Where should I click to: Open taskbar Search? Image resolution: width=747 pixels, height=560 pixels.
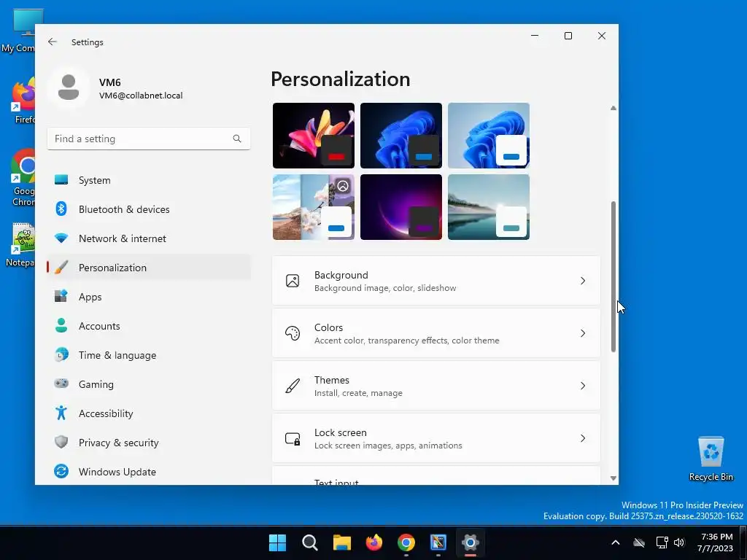pos(309,542)
